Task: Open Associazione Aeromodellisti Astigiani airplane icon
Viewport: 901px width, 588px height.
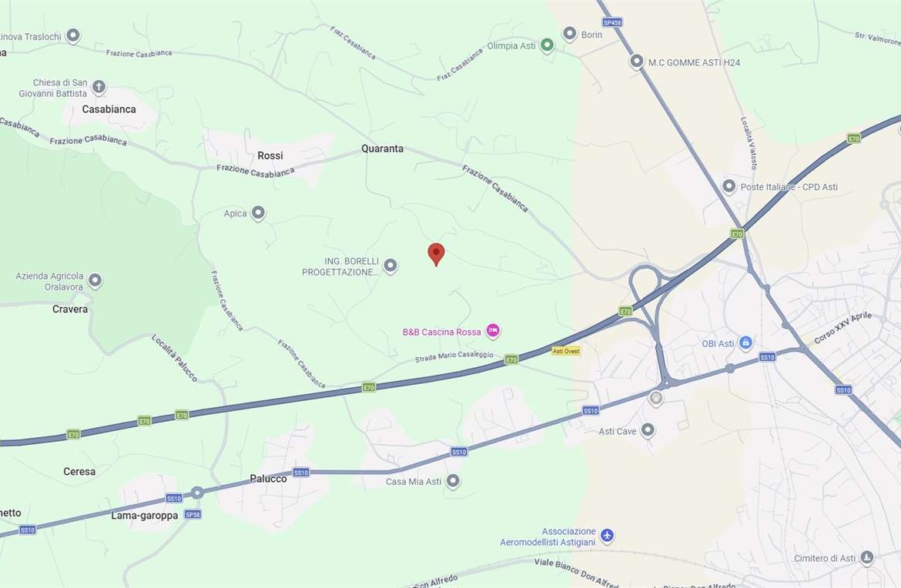Action: point(608,536)
